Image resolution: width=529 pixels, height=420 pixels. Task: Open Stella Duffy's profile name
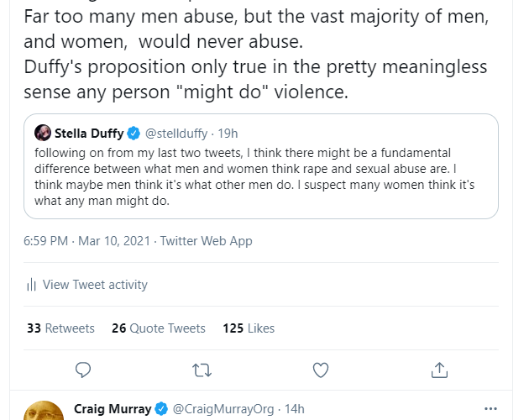tap(89, 133)
